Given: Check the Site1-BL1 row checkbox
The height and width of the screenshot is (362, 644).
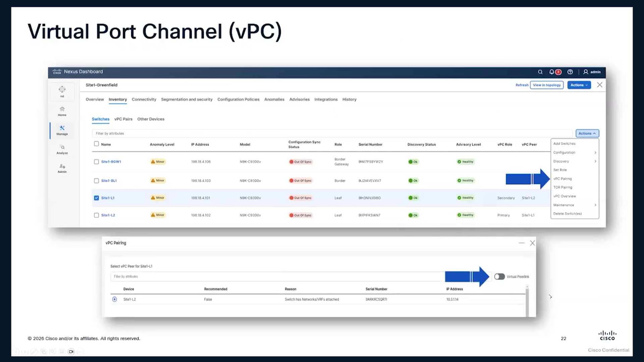Looking at the screenshot, I should [x=96, y=181].
